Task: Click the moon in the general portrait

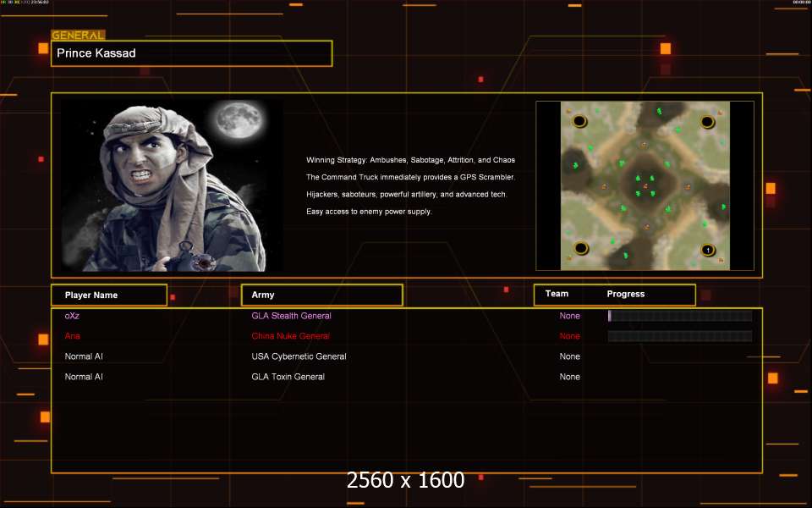Action: click(x=239, y=119)
